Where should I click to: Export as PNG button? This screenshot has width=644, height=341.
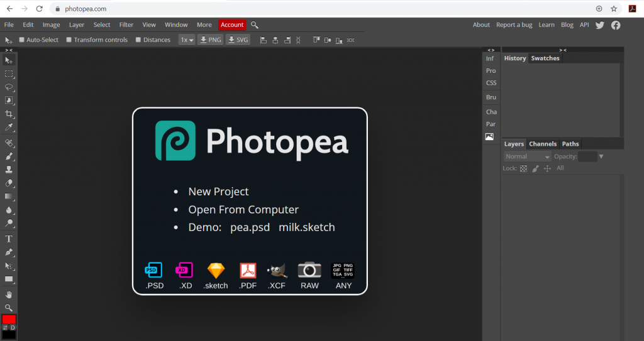tap(210, 40)
